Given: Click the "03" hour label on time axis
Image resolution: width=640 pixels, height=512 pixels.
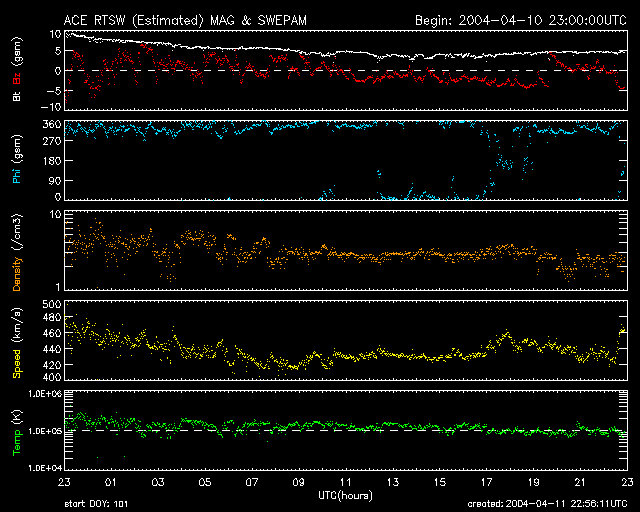Looking at the screenshot, I should 158,483.
